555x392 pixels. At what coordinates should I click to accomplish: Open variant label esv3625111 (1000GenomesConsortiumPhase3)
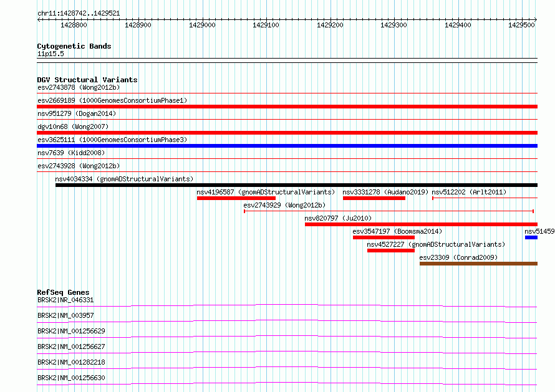click(x=112, y=140)
